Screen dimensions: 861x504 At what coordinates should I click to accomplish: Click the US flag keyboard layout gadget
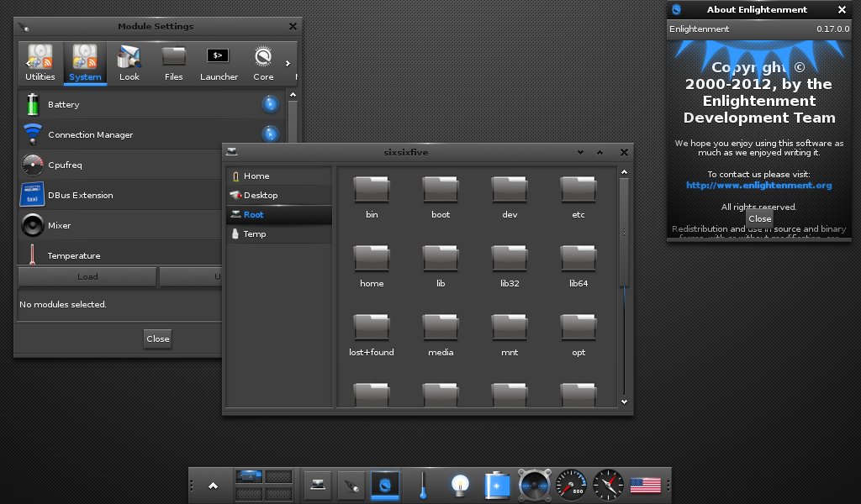[x=645, y=486]
